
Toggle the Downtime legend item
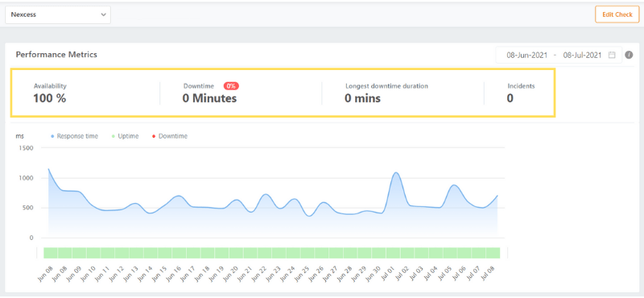pyautogui.click(x=170, y=136)
